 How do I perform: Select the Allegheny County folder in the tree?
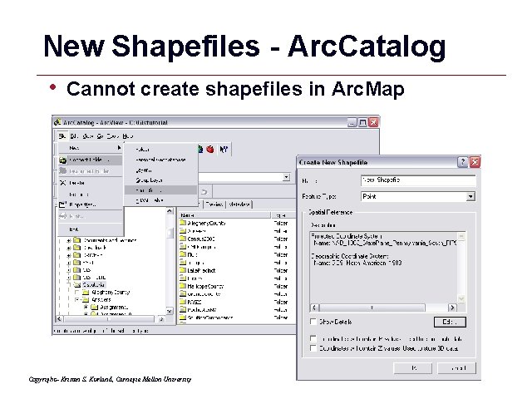point(111,292)
